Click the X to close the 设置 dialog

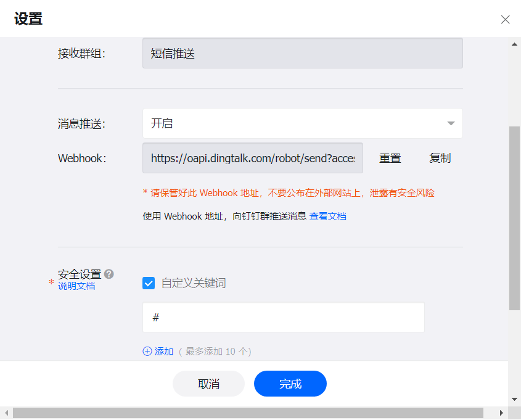click(505, 19)
